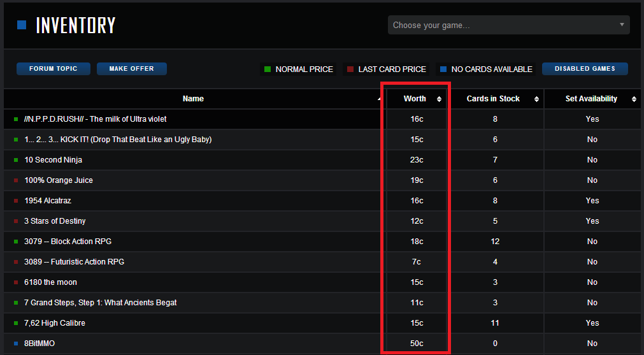Sort by Set Availability header
Image resolution: width=644 pixels, height=355 pixels.
coord(592,99)
